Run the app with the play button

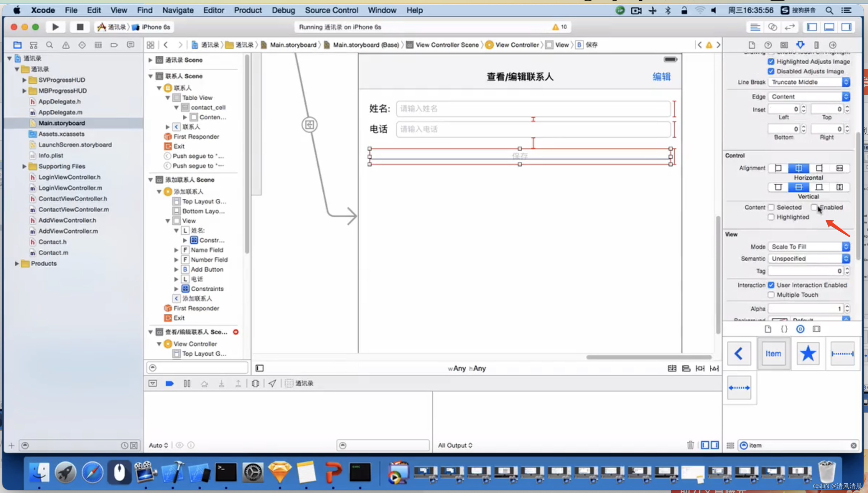[x=55, y=27]
